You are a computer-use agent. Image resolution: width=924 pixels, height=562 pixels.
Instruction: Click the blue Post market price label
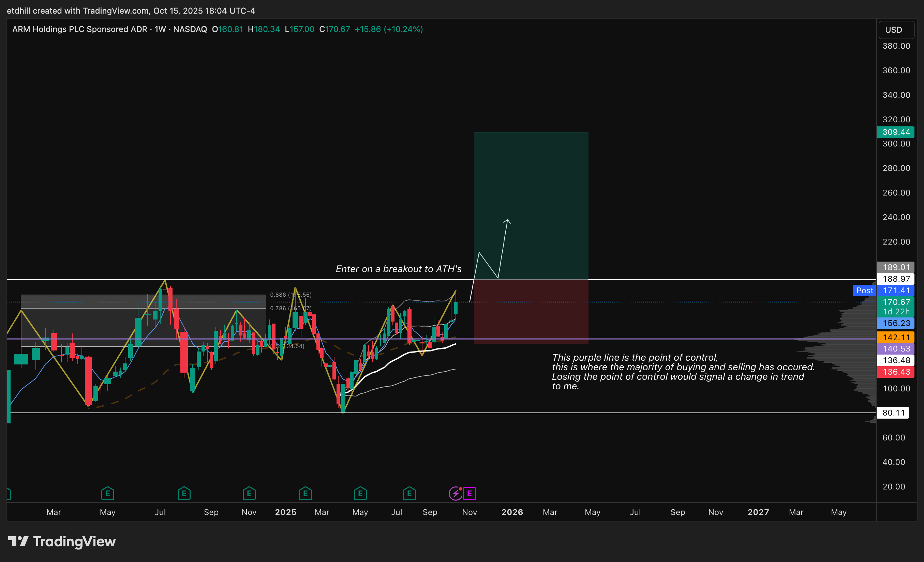point(864,290)
